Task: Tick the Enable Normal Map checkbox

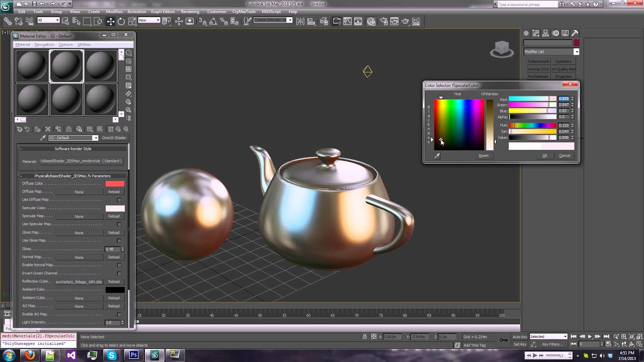Action: [x=119, y=265]
